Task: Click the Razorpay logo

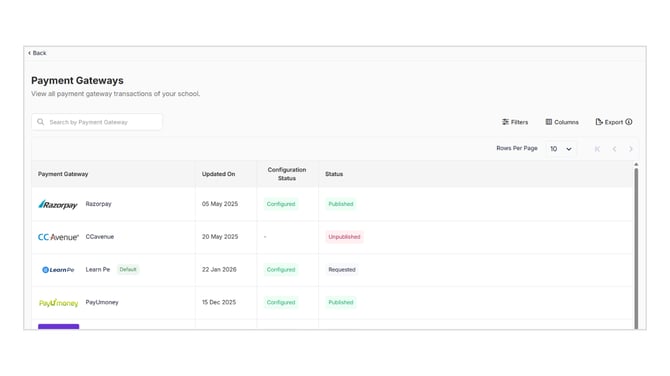Action: pos(58,205)
